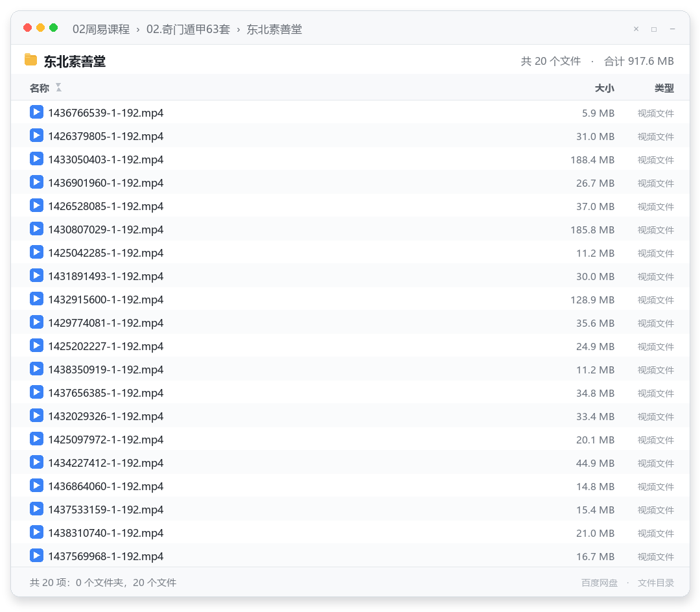This screenshot has width=700, height=612.
Task: Click video icon of 1436766539-1-192.mp4
Action: pyautogui.click(x=36, y=112)
